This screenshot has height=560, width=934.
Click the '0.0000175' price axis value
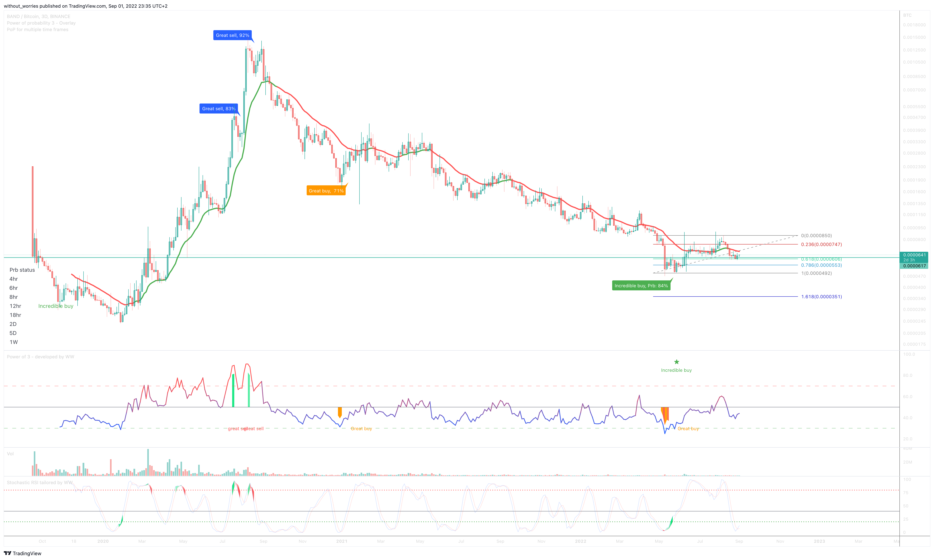[x=914, y=344]
